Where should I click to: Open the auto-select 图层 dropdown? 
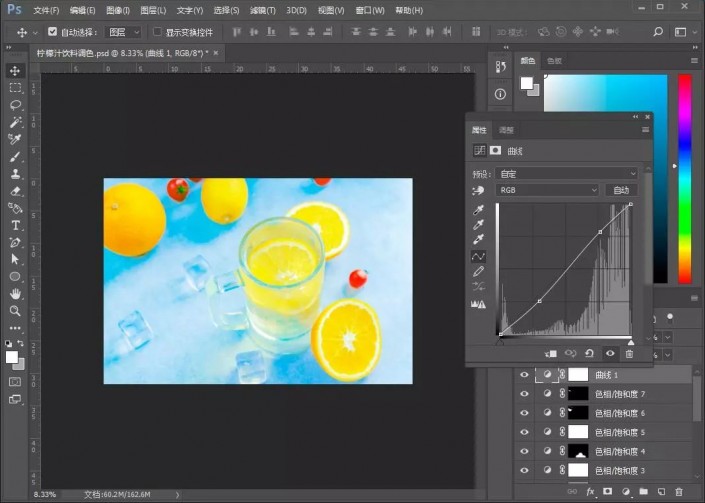[x=123, y=32]
